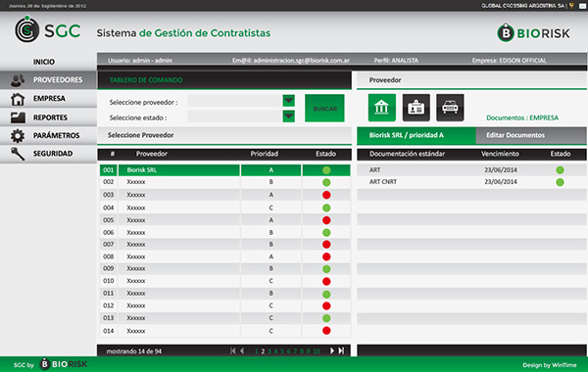
Task: Click the BUSCAR button
Action: 324,109
